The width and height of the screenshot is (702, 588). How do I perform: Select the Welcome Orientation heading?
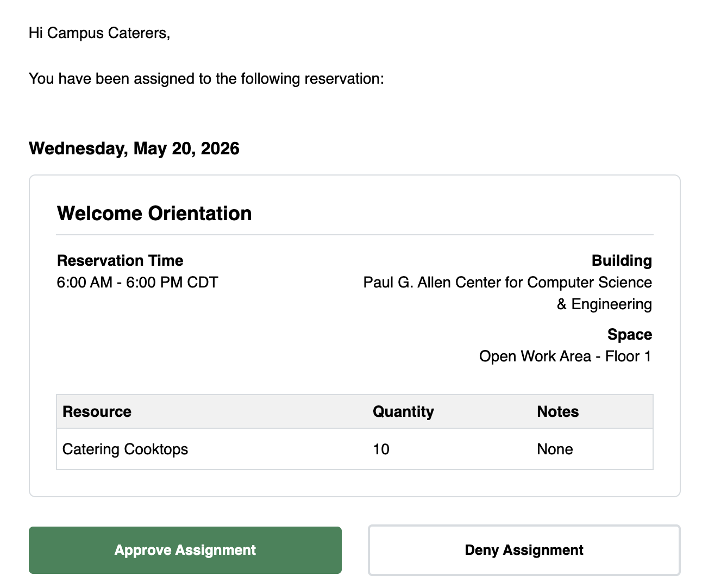pyautogui.click(x=154, y=214)
